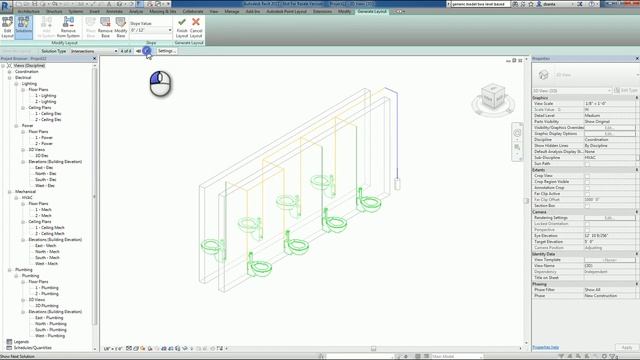Open the 3D View instance selector dropdown
This screenshot has height=360, width=640.
tap(572, 91)
